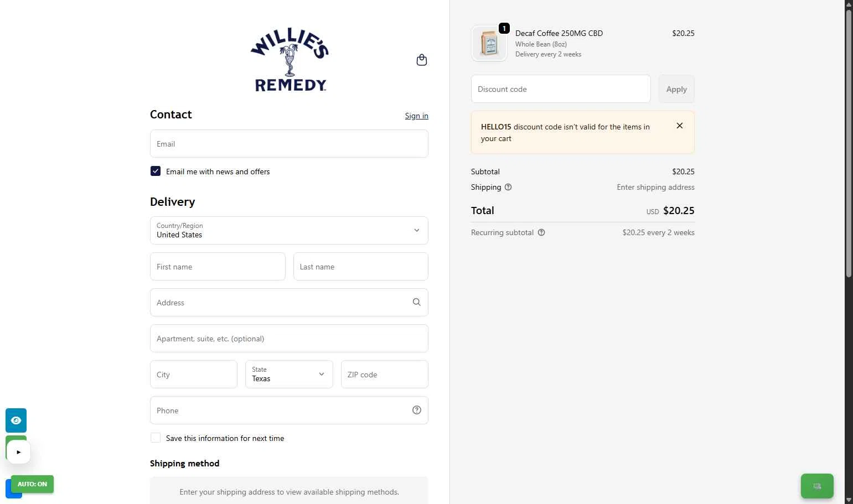Open the Country/Region dropdown
853x504 pixels.
coord(289,230)
